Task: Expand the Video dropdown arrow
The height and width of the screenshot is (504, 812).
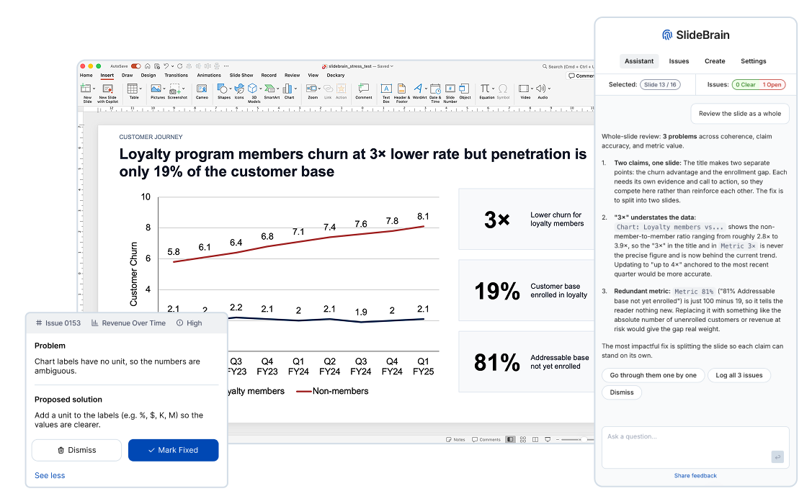Action: pyautogui.click(x=532, y=89)
